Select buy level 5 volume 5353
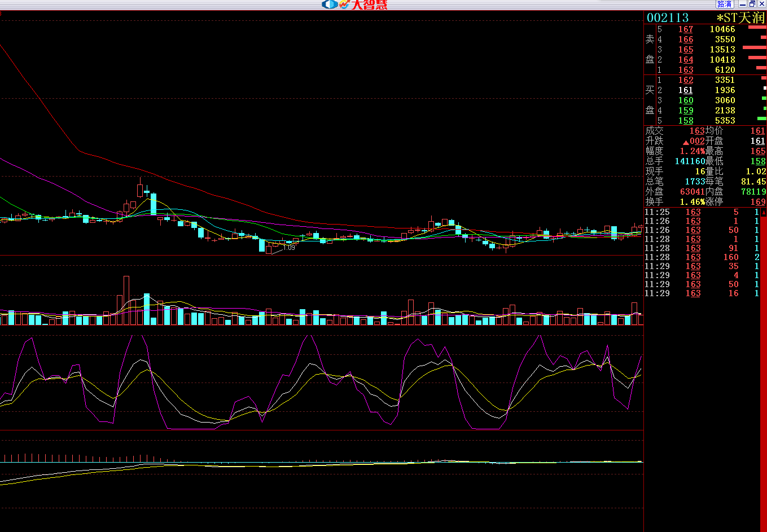The height and width of the screenshot is (532, 767). click(725, 121)
